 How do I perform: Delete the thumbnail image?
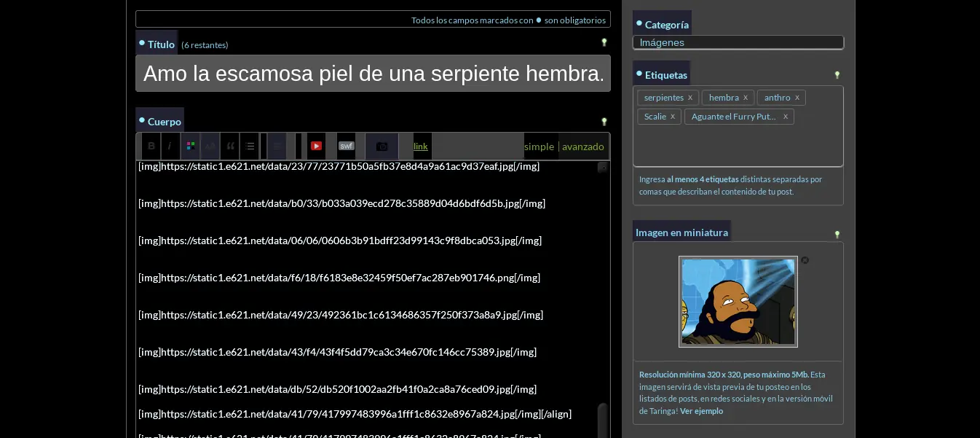pyautogui.click(x=805, y=260)
